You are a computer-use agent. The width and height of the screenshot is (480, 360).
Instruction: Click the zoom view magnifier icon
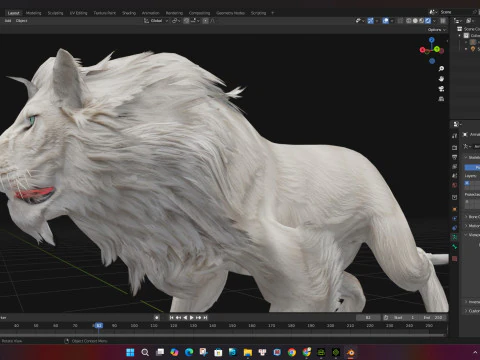click(441, 69)
